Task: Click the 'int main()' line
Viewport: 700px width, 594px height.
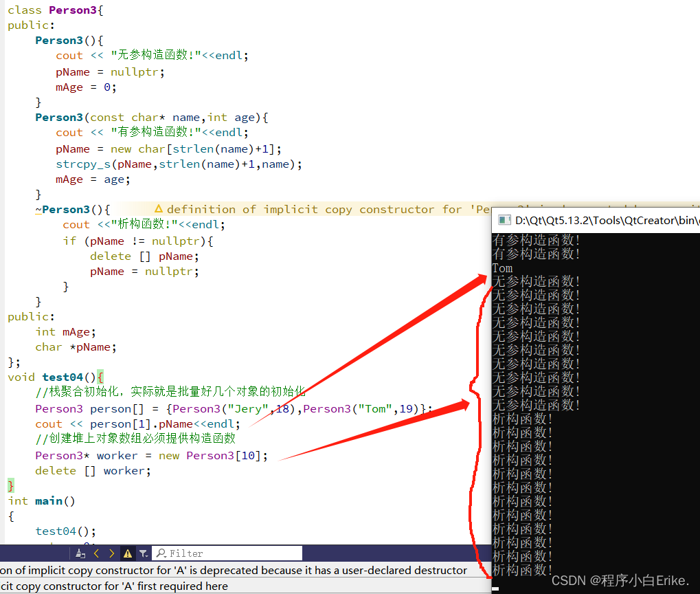Action: 41,501
